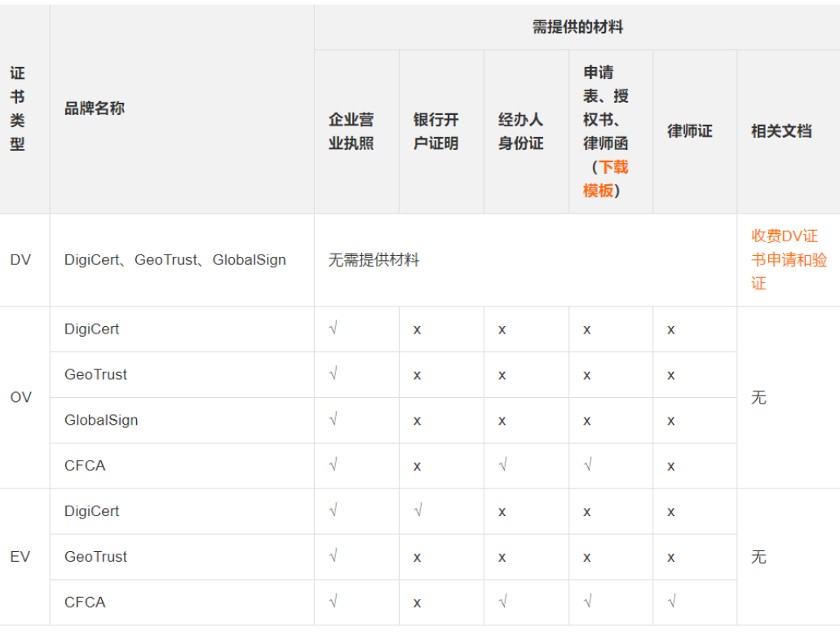Viewport: 840px width, 636px height.
Task: Open the 收费DV证书申请和验证 document link
Action: pyautogui.click(x=789, y=260)
